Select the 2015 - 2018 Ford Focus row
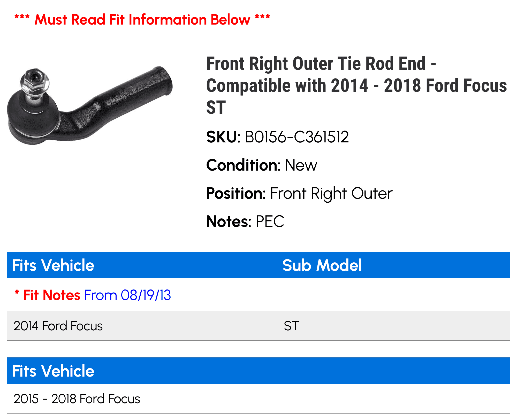This screenshot has height=420, width=517. click(77, 399)
